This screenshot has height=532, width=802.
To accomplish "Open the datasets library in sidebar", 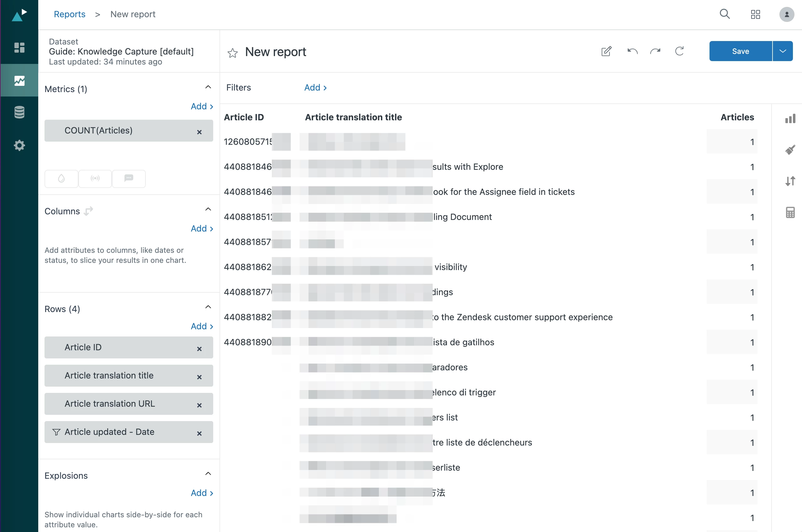I will 19,112.
